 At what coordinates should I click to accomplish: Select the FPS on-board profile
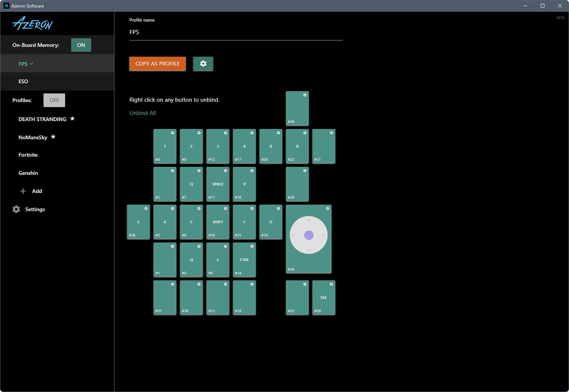(23, 64)
